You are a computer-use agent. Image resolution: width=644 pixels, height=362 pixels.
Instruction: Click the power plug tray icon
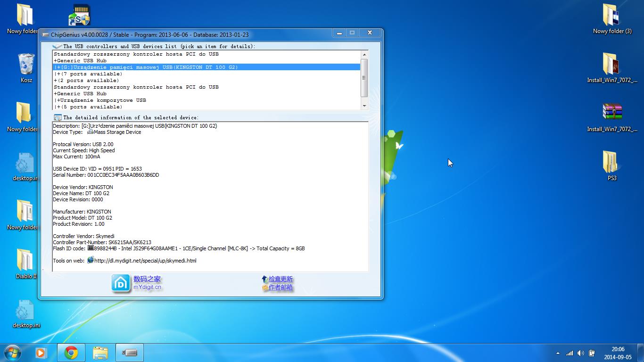click(592, 353)
